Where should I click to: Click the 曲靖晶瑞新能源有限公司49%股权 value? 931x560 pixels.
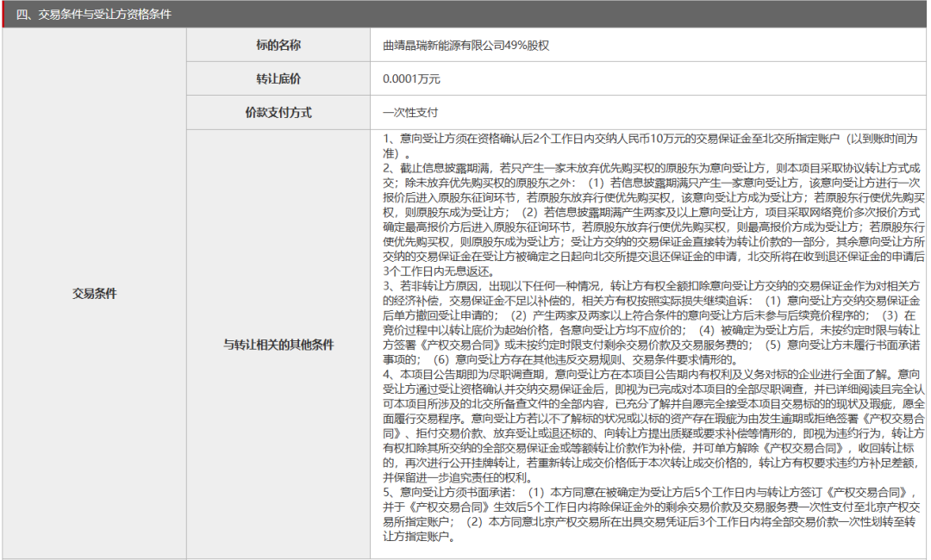[465, 46]
